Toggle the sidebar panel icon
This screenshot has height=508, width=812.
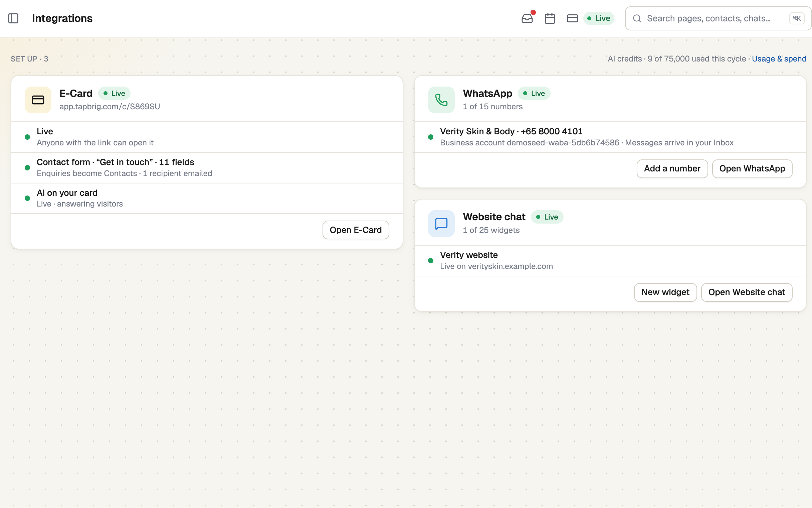click(13, 18)
